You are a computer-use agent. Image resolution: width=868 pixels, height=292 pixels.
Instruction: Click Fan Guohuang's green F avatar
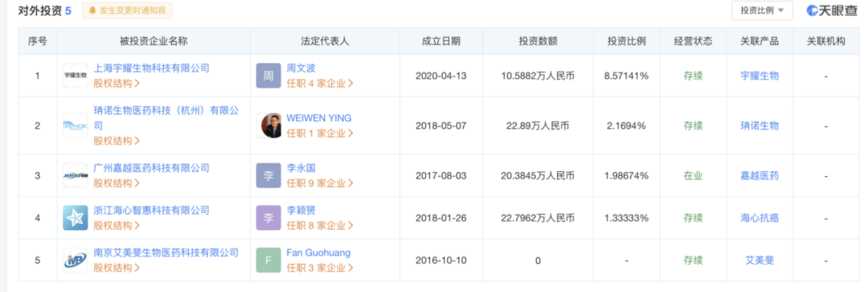[x=268, y=261]
